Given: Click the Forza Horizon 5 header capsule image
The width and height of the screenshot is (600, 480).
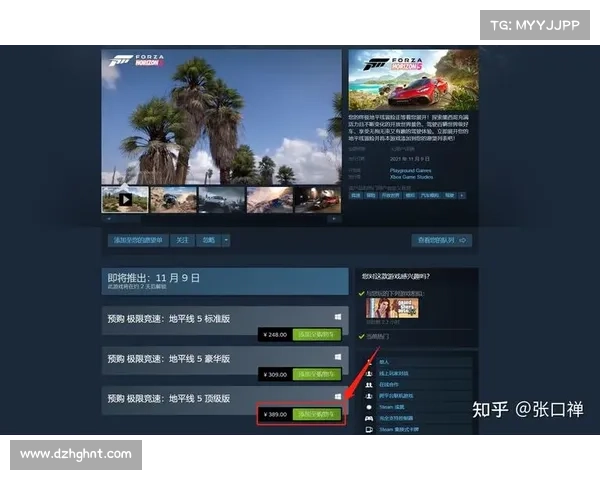Looking at the screenshot, I should 413,80.
